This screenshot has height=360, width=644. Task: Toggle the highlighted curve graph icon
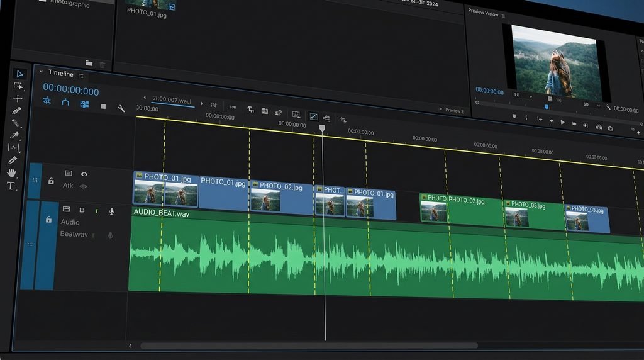point(313,116)
